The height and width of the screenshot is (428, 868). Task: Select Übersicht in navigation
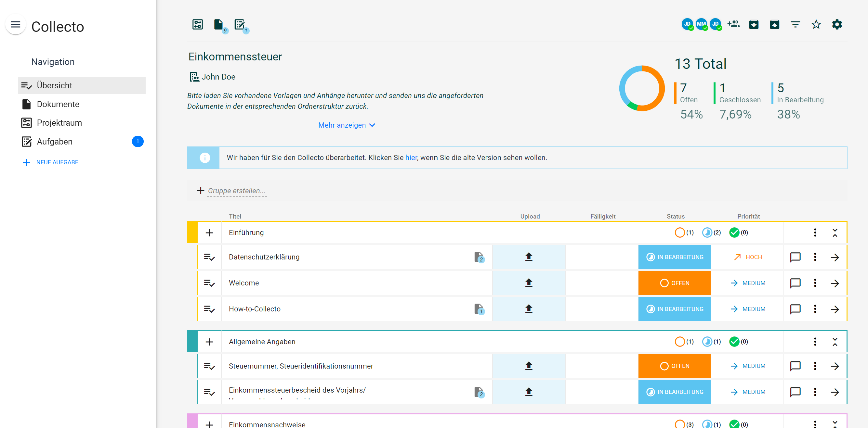tap(82, 85)
